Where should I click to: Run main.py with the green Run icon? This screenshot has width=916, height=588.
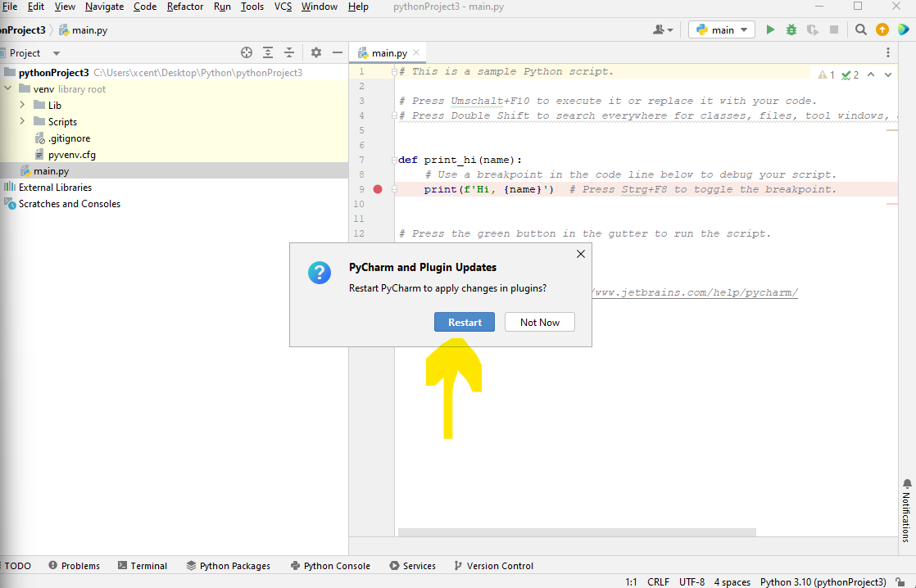(770, 29)
